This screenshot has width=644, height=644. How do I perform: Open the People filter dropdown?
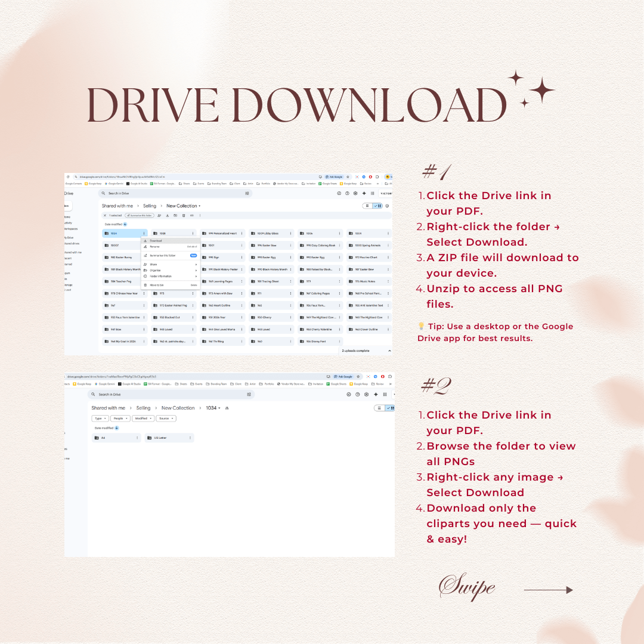point(120,418)
